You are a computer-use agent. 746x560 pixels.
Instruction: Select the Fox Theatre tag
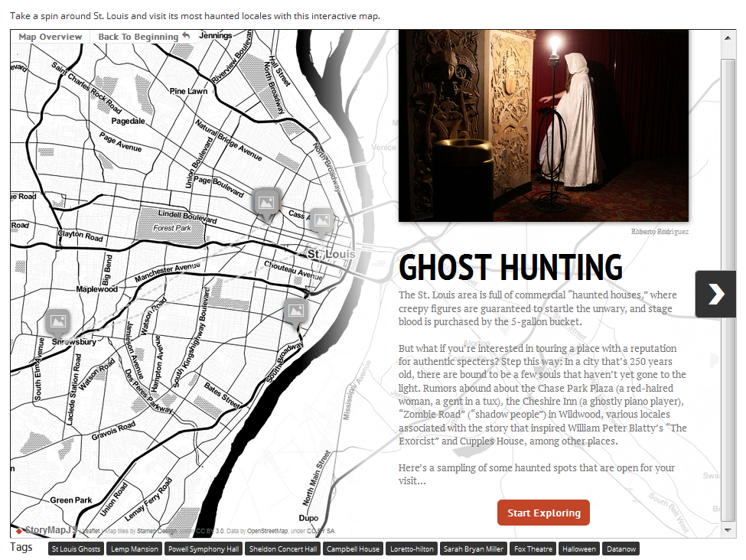533,549
